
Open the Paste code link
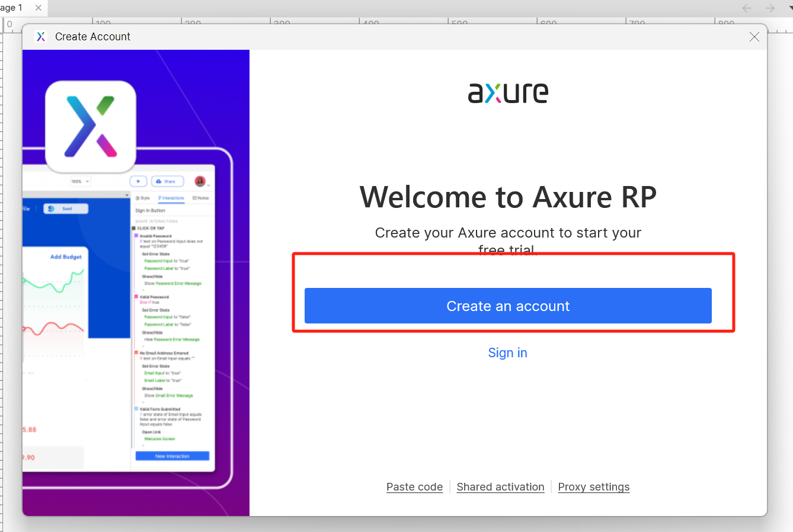414,486
